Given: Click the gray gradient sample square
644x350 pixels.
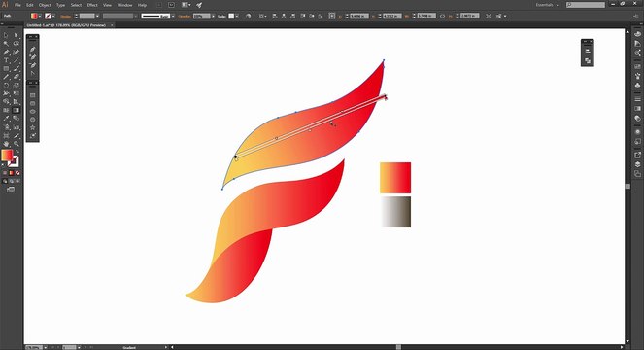Looking at the screenshot, I should click(395, 212).
